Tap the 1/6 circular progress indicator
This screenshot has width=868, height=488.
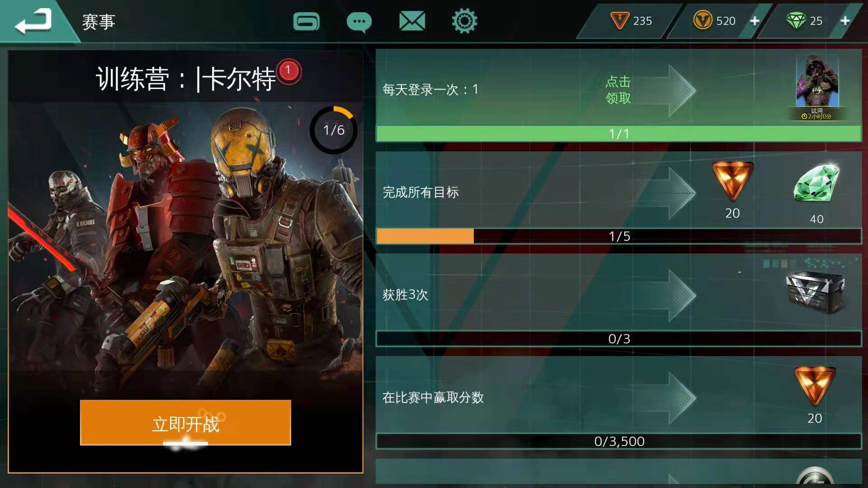334,130
